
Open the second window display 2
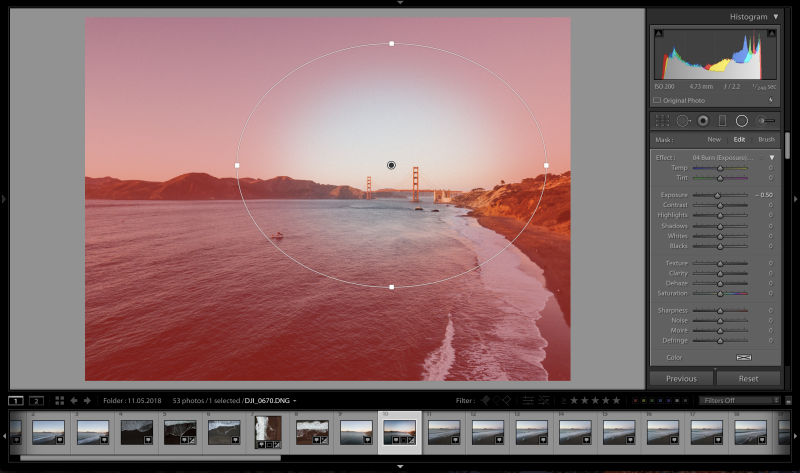click(36, 401)
